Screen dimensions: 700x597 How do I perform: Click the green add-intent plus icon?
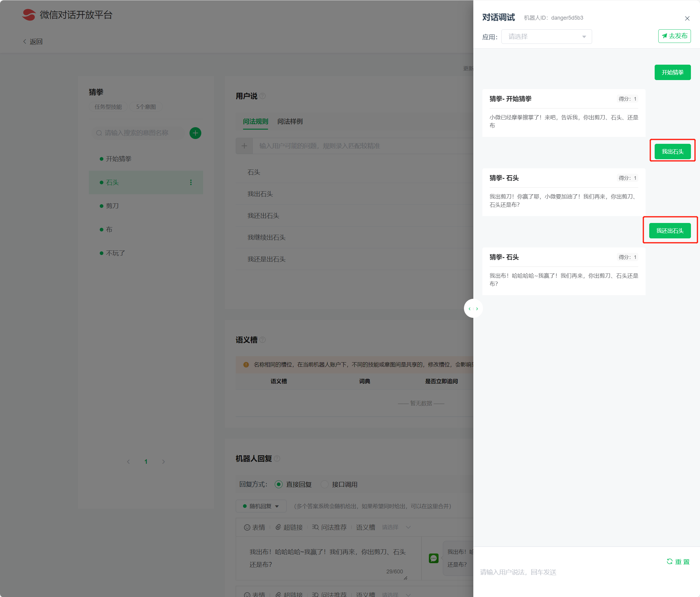tap(195, 133)
